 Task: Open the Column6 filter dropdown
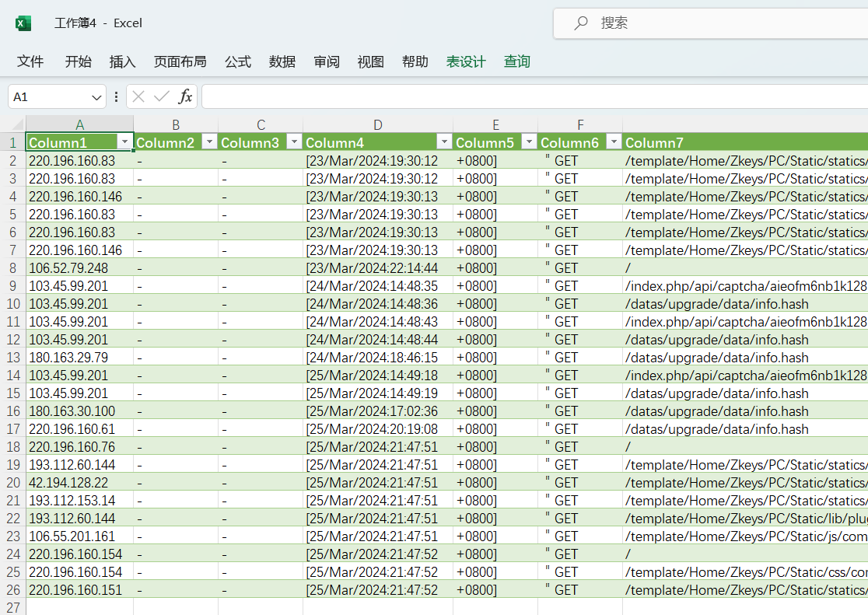coord(613,142)
